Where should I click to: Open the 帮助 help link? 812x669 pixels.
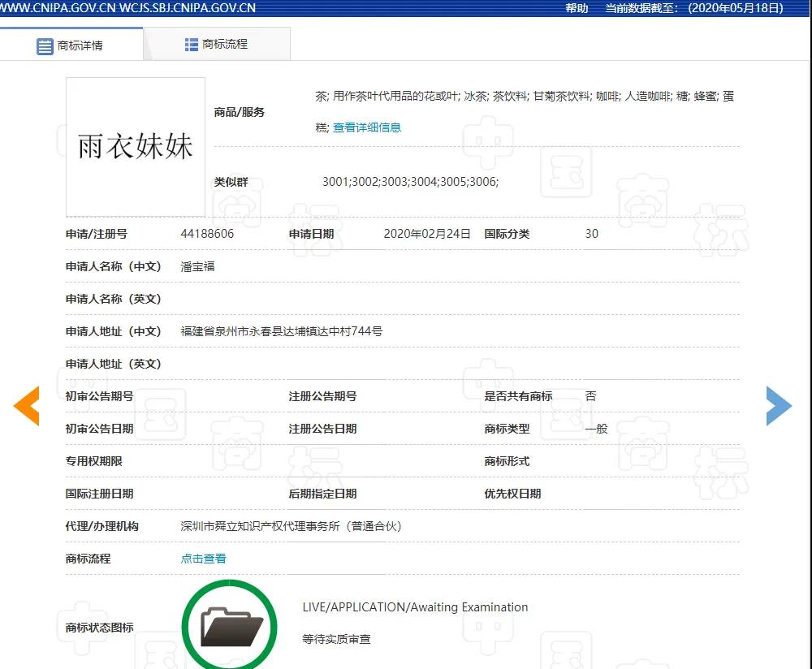577,8
